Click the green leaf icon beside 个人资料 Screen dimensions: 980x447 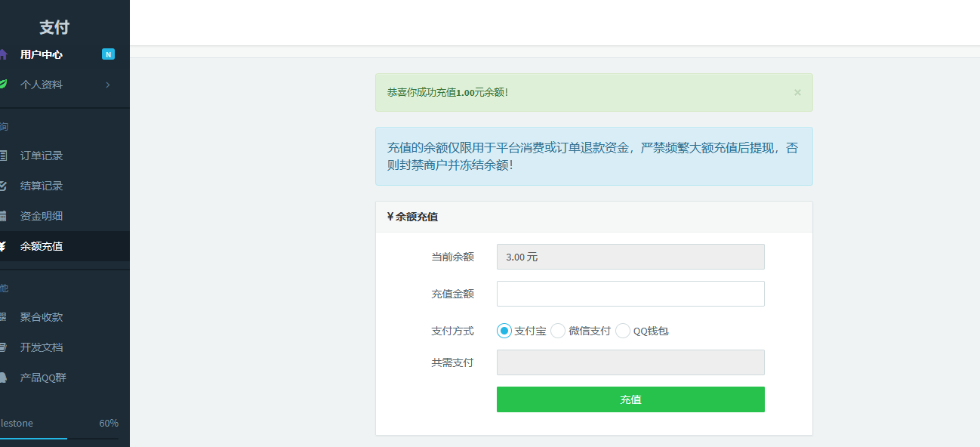(3, 85)
